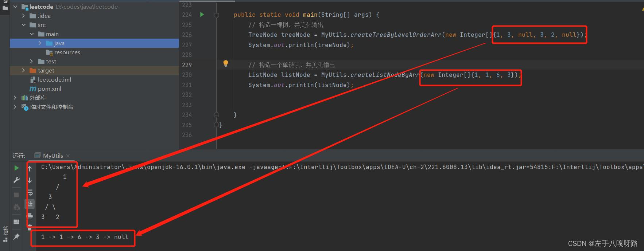644x251 pixels.
Task: Open run configuration wrench icon
Action: [x=16, y=180]
